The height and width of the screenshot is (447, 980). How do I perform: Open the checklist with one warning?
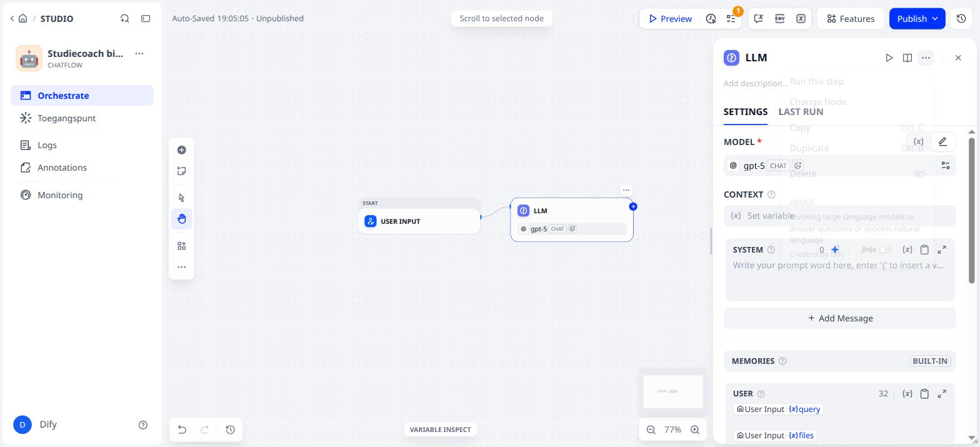click(731, 19)
